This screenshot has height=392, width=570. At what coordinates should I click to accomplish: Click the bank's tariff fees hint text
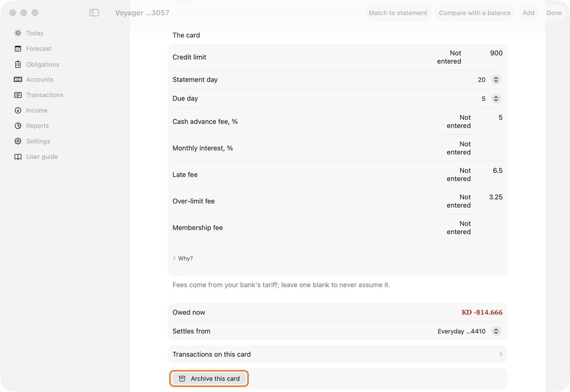point(281,285)
